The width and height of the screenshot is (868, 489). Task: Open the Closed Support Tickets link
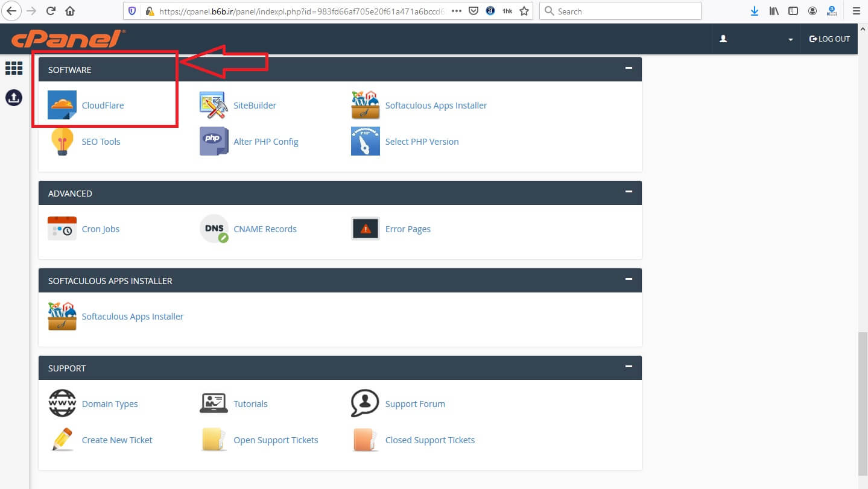tap(430, 440)
